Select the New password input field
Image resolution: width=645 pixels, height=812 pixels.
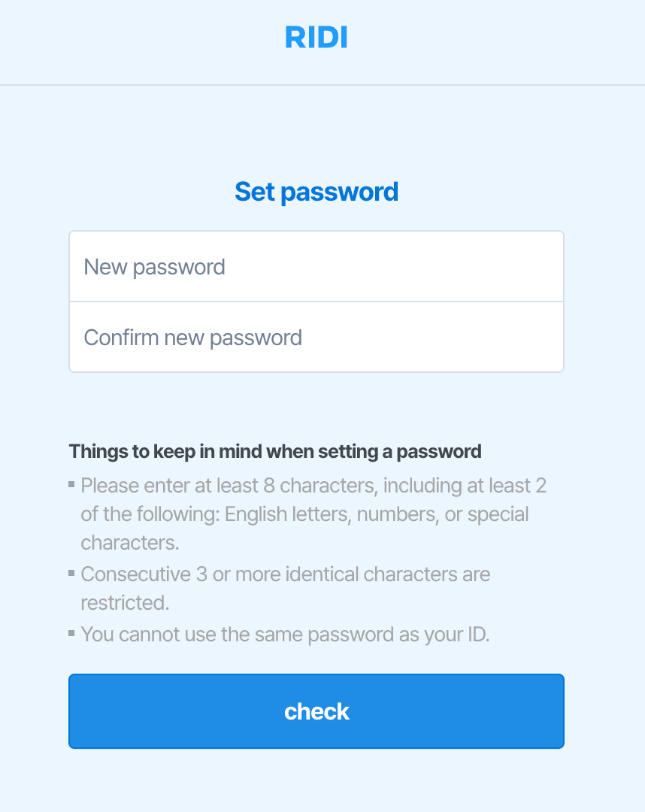[x=316, y=266]
